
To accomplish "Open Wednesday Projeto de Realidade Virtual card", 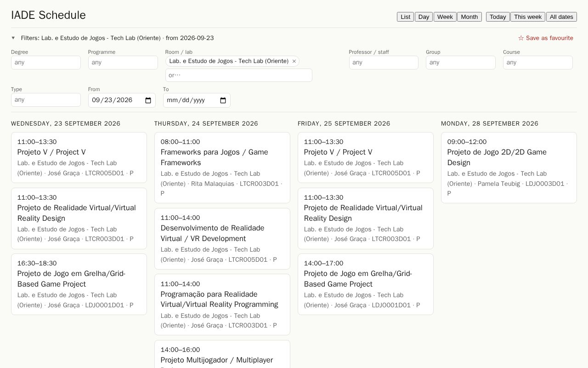I will pos(79,218).
